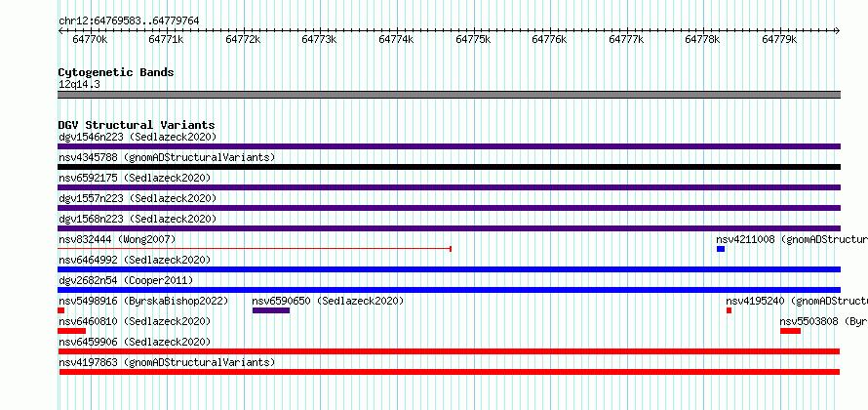Viewport: 868px width, 410px height.
Task: Select the tiny red nsv4195240 variant block
Action: [x=730, y=310]
